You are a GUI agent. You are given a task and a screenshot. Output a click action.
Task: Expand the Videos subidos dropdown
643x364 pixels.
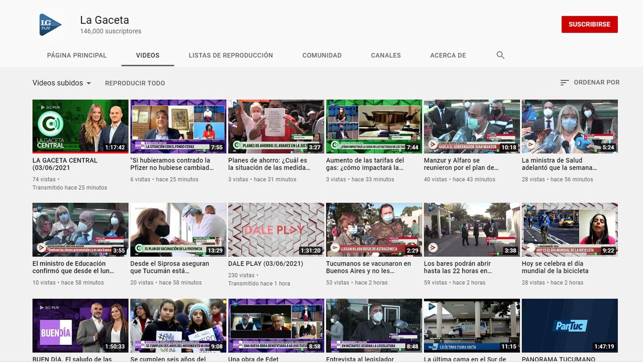62,83
